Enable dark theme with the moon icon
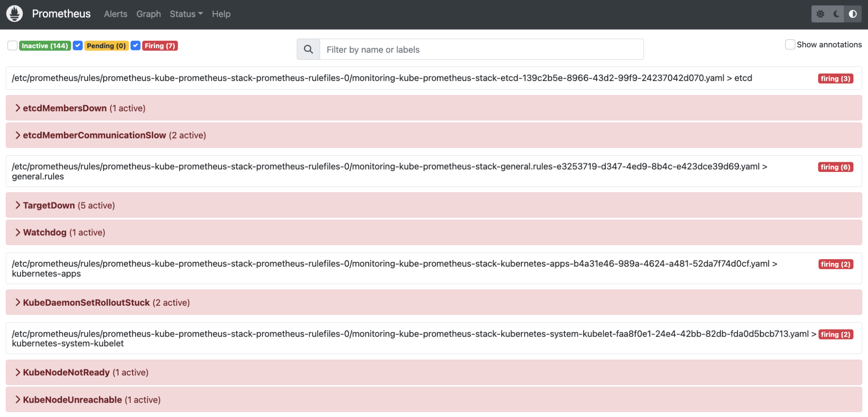 [x=836, y=14]
